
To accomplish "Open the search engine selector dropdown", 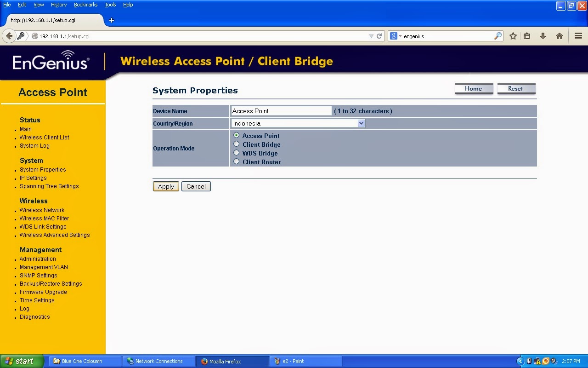I will 398,35.
